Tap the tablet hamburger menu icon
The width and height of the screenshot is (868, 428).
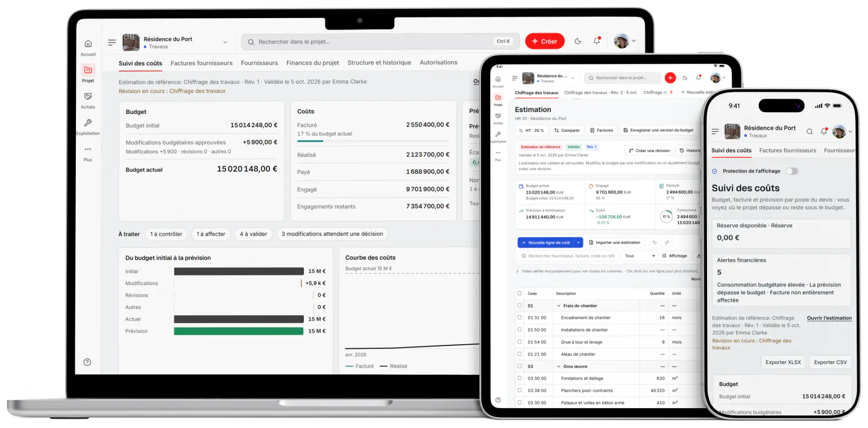515,78
